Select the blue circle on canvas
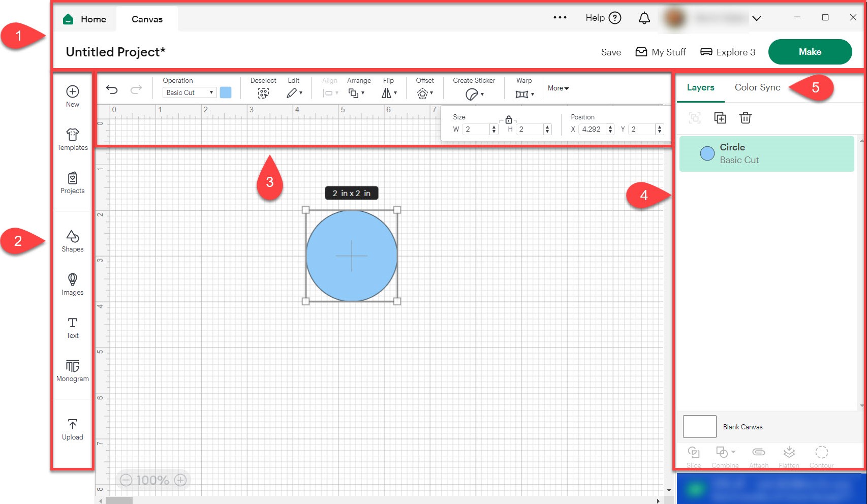This screenshot has height=504, width=867. click(x=351, y=256)
